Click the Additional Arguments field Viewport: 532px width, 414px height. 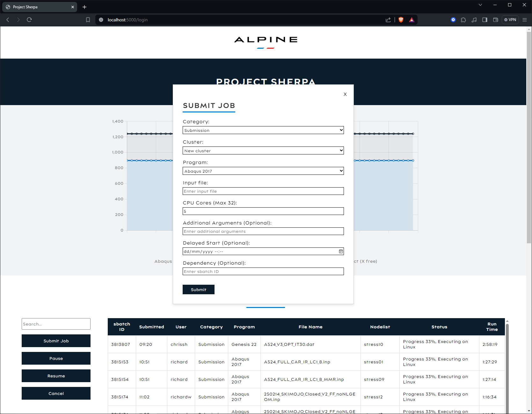pyautogui.click(x=263, y=231)
